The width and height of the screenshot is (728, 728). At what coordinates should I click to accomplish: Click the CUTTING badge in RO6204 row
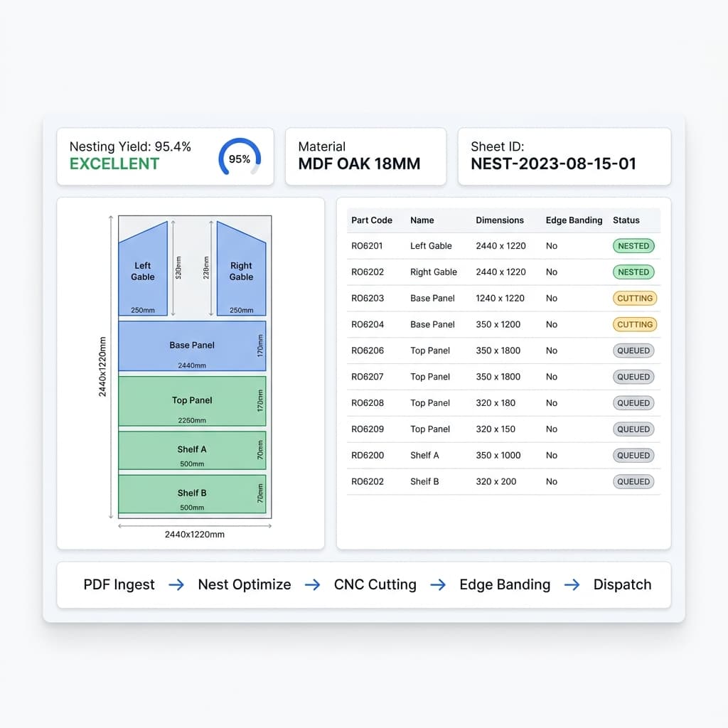point(635,324)
